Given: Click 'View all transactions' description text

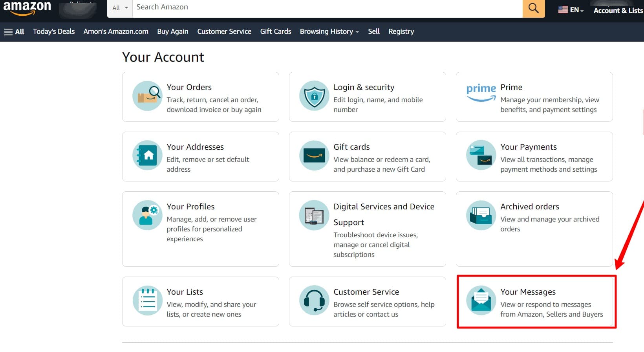Looking at the screenshot, I should 549,165.
